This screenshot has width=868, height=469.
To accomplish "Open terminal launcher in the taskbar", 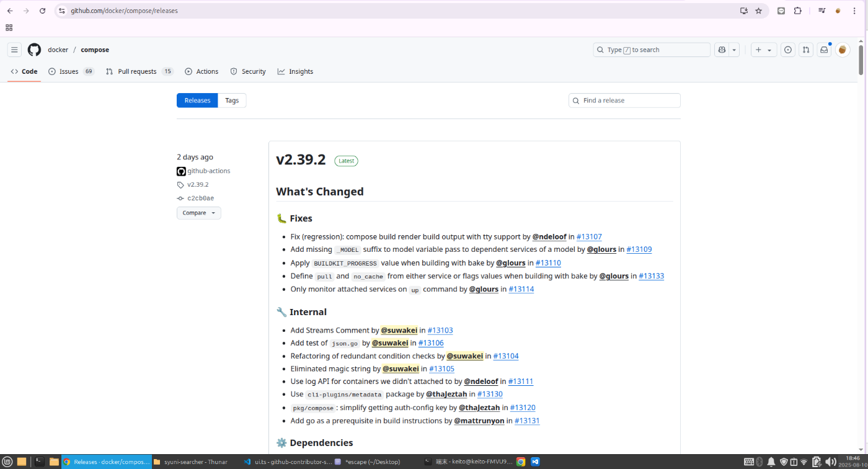I will point(39,462).
